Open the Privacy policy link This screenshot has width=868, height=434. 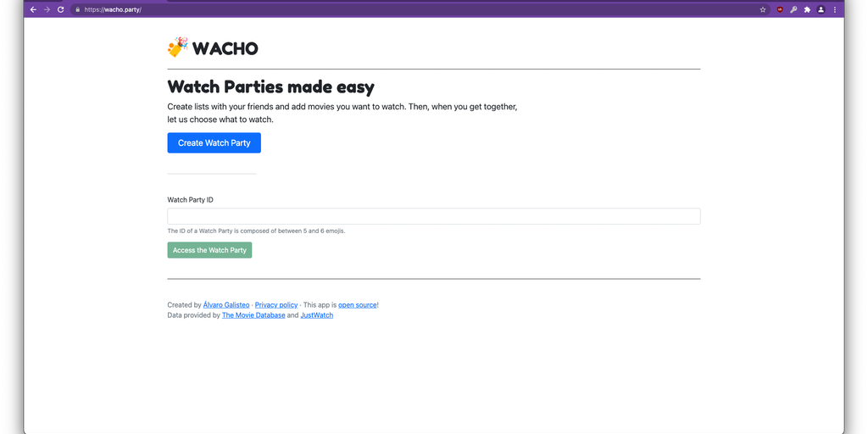point(276,305)
